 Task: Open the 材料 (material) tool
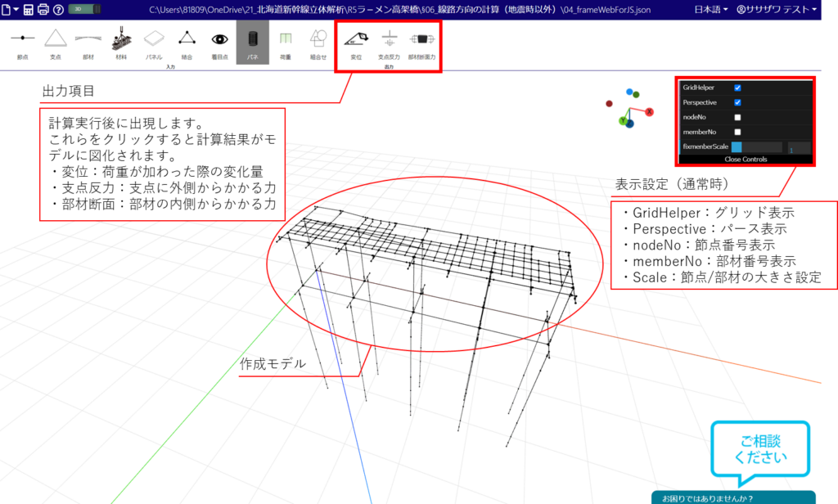(x=121, y=44)
